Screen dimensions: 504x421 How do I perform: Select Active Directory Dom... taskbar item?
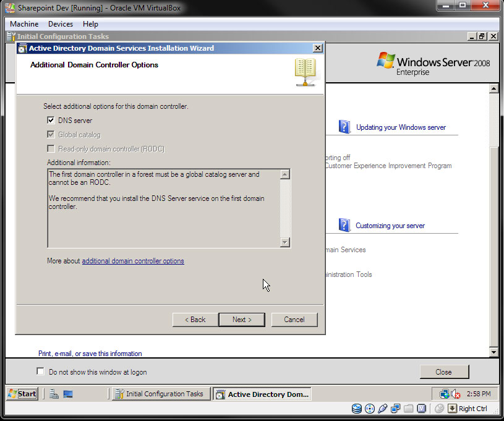[x=262, y=394]
